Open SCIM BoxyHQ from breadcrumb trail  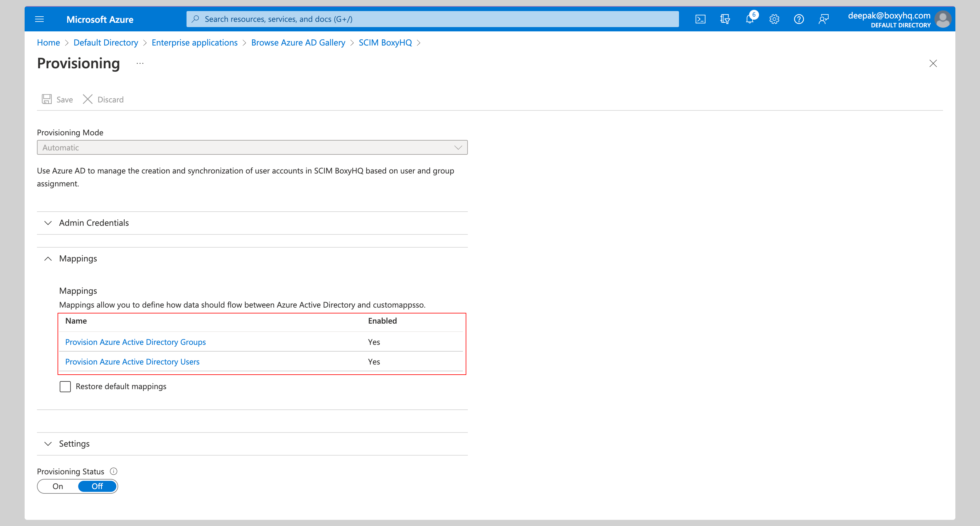(385, 42)
